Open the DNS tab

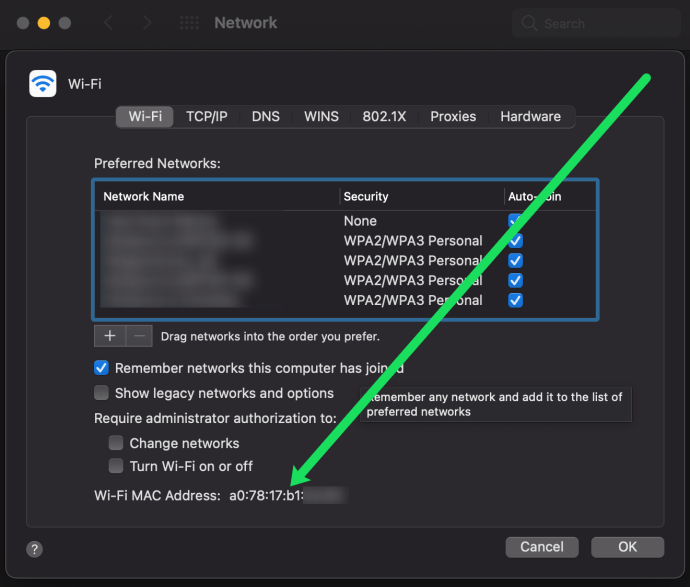[x=266, y=117]
